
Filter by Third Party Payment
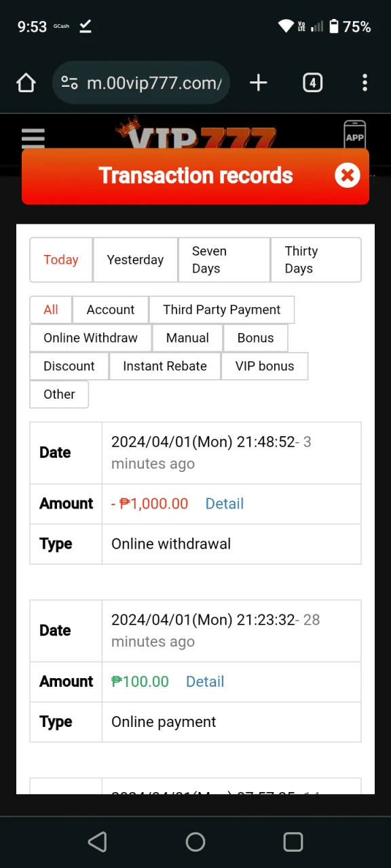221,310
